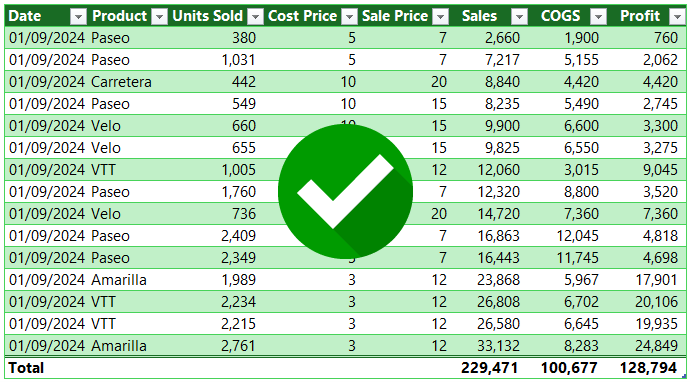Click Units Sold cell showing 1,031
This screenshot has height=382, width=690.
coord(238,60)
